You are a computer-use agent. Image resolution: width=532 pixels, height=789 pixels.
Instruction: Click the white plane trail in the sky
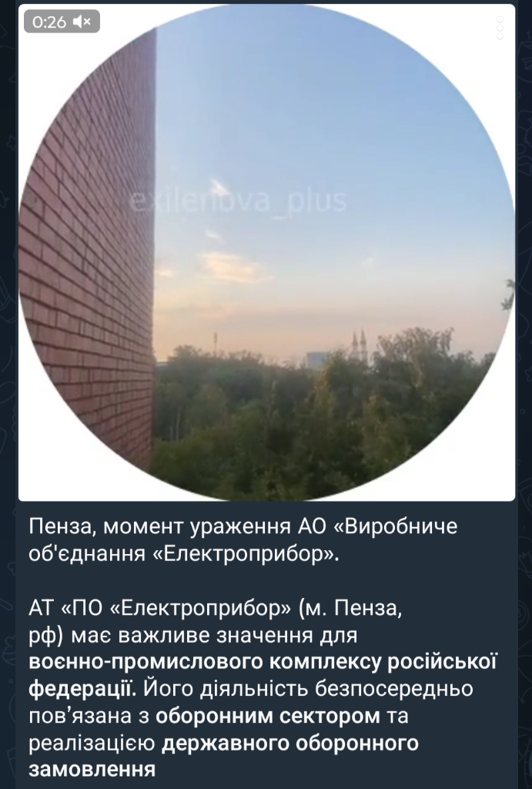[219, 186]
